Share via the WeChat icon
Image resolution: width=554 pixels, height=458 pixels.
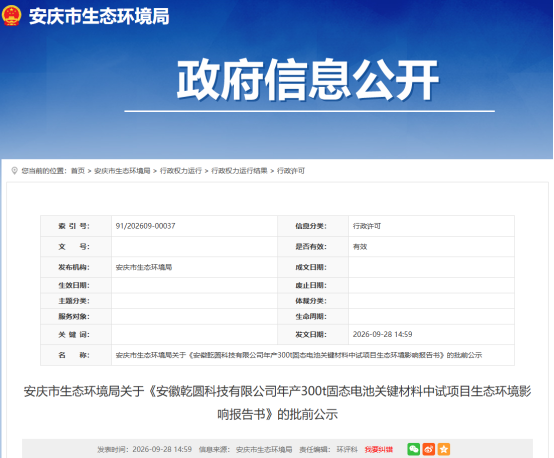pyautogui.click(x=413, y=449)
